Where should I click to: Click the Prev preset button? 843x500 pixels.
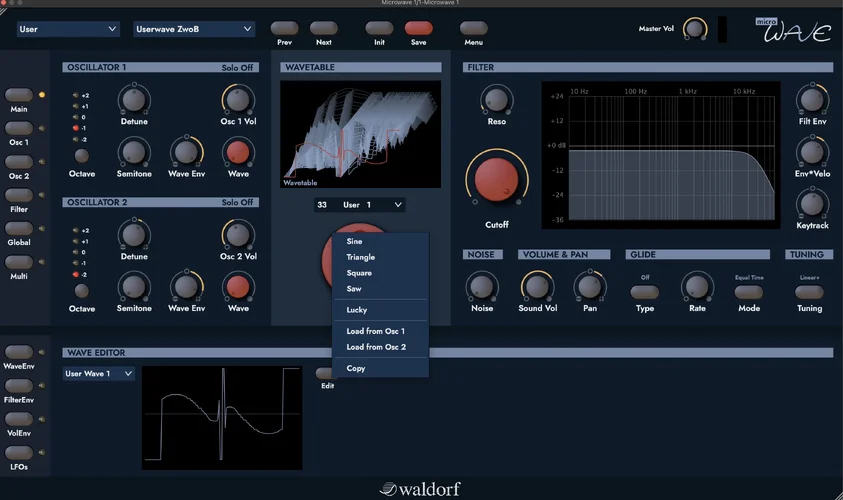pos(284,27)
